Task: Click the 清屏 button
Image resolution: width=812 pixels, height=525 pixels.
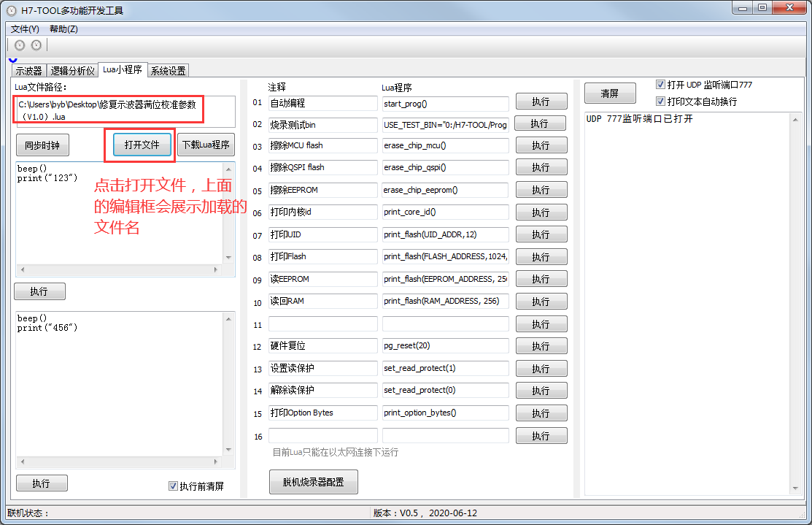Action: [x=610, y=93]
